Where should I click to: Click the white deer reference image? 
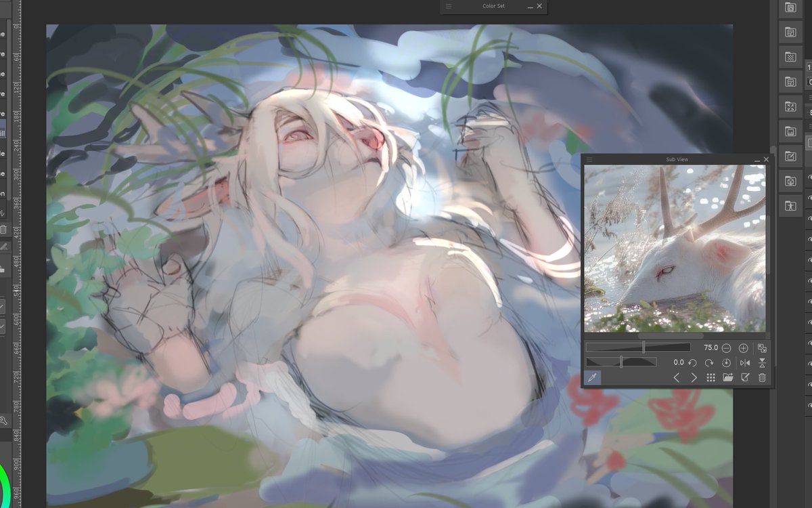point(675,249)
